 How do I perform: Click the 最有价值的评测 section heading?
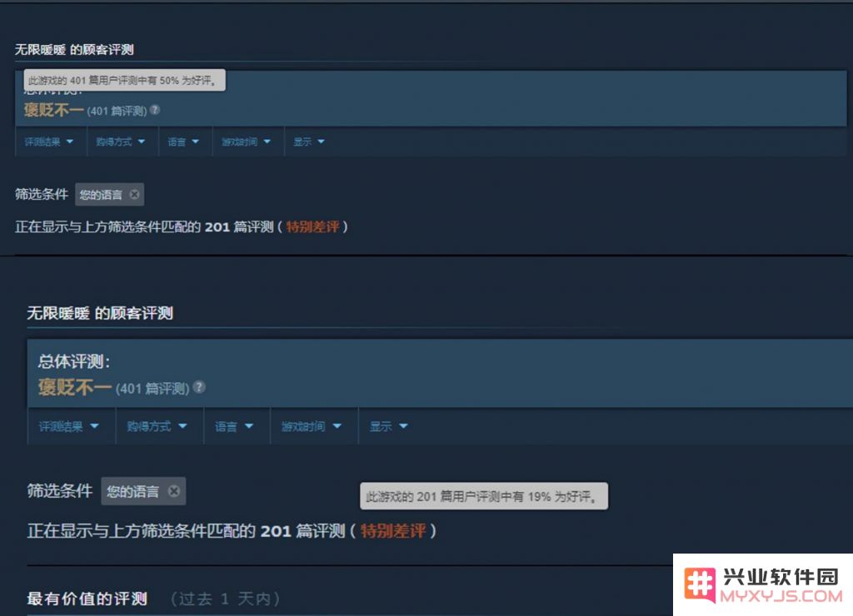pos(87,599)
